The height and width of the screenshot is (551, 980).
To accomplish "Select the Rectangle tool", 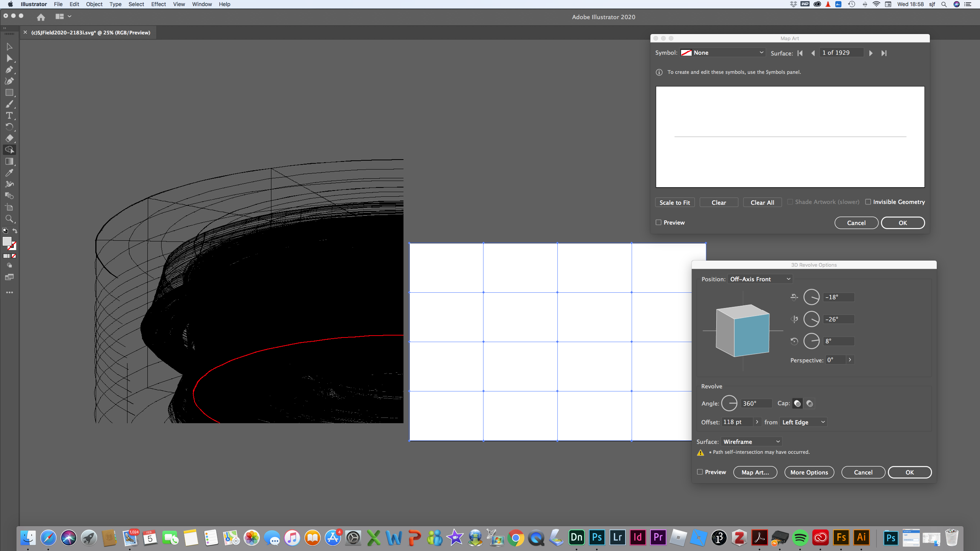I will (x=9, y=93).
